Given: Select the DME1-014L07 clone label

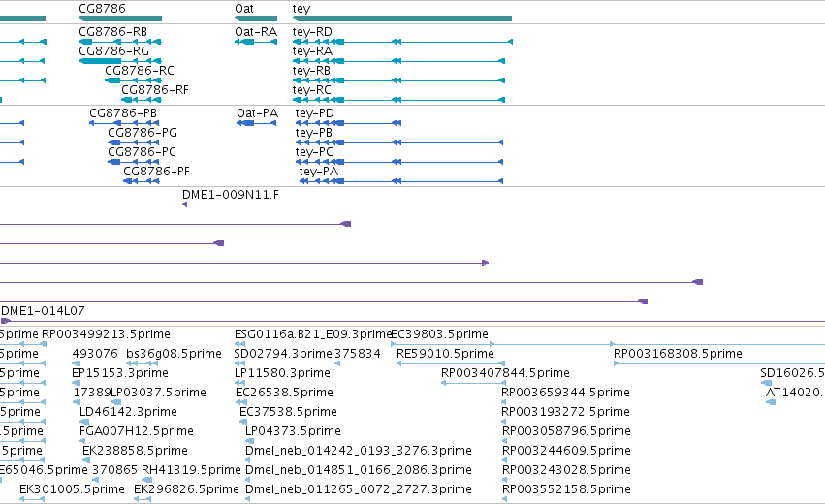Looking at the screenshot, I should click(x=44, y=311).
